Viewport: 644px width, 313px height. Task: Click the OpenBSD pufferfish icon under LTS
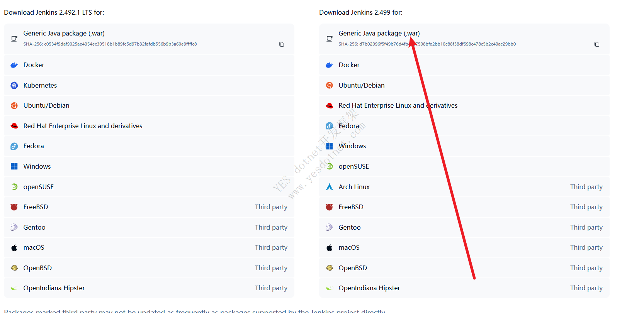(14, 268)
